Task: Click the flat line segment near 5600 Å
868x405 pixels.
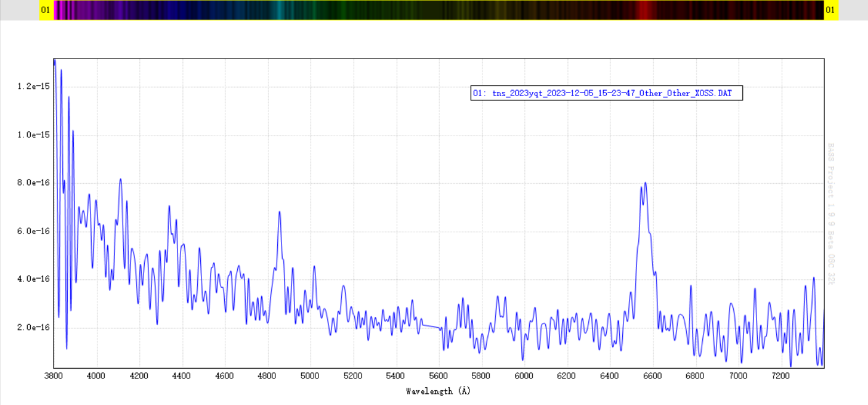Action: click(x=430, y=325)
